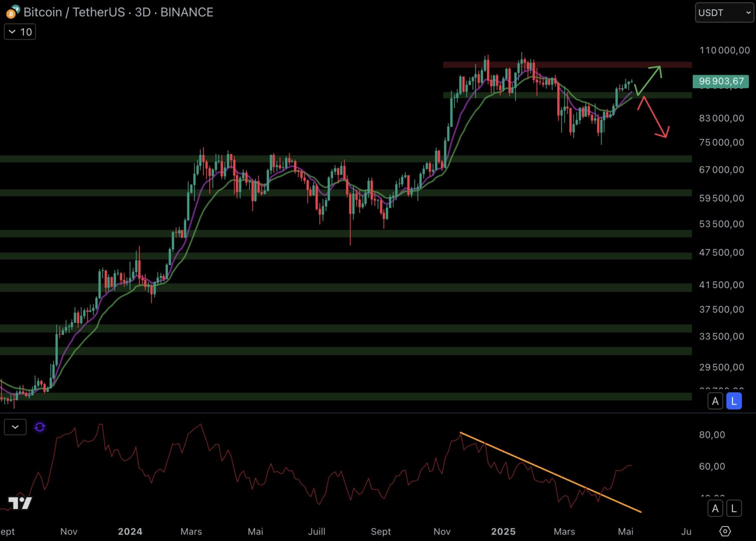Click the 67 000,00 price axis label
Image resolution: width=756 pixels, height=541 pixels.
coord(721,170)
